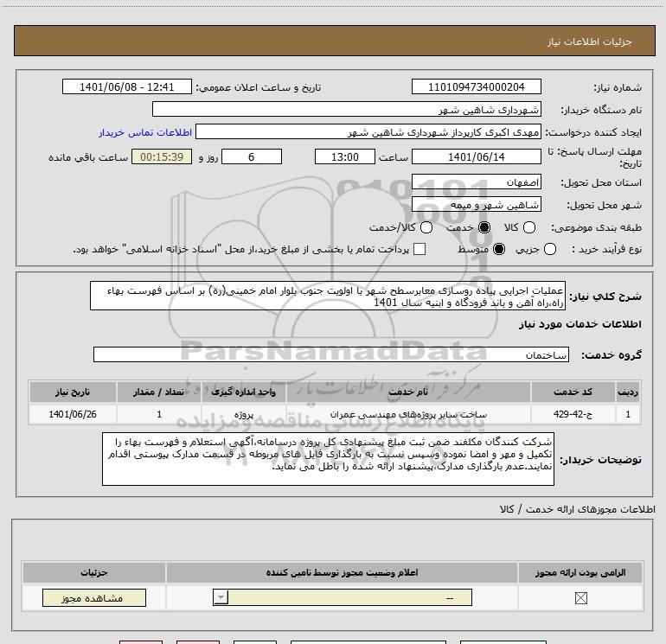The width and height of the screenshot is (666, 644).
Task: Click service code cell ج-42-429
Action: [x=573, y=414]
